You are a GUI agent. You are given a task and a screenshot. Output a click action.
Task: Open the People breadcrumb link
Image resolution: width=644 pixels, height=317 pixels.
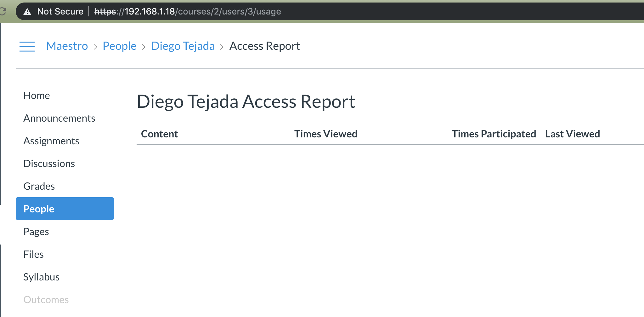pyautogui.click(x=120, y=46)
